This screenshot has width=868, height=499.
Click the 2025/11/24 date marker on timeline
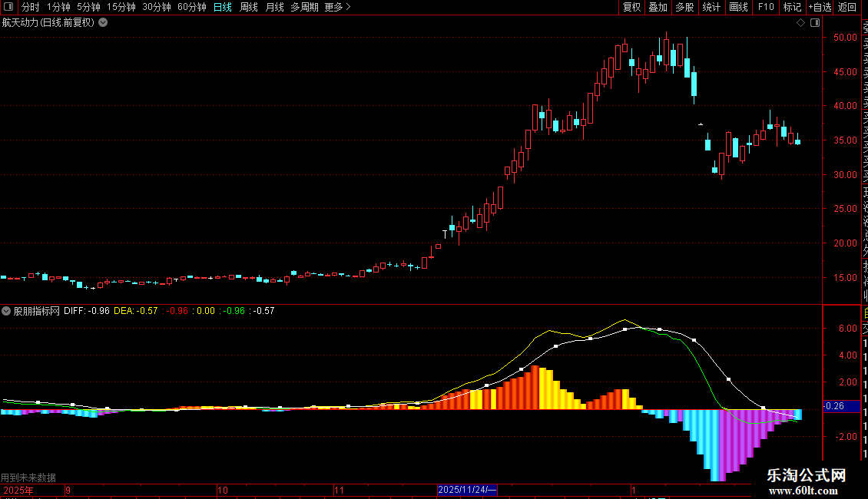pyautogui.click(x=467, y=490)
